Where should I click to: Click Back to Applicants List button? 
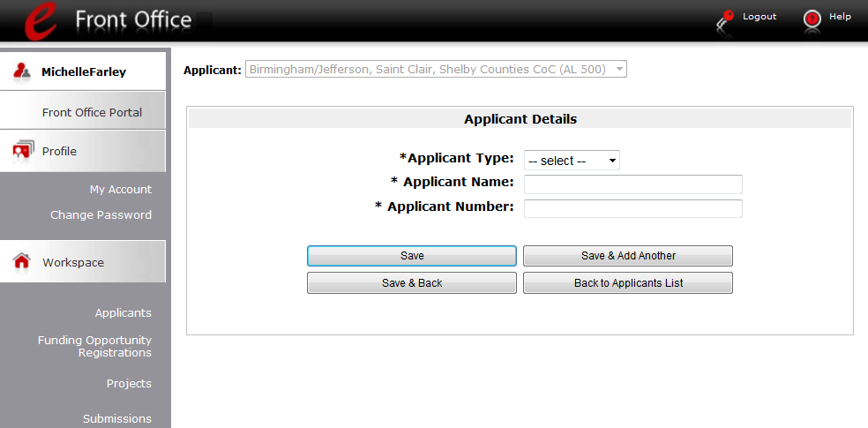pyautogui.click(x=628, y=283)
